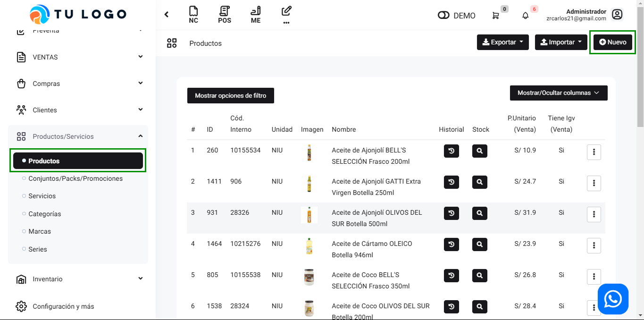Open the NC document shortcut icon
This screenshot has height=320, width=644.
click(x=193, y=15)
